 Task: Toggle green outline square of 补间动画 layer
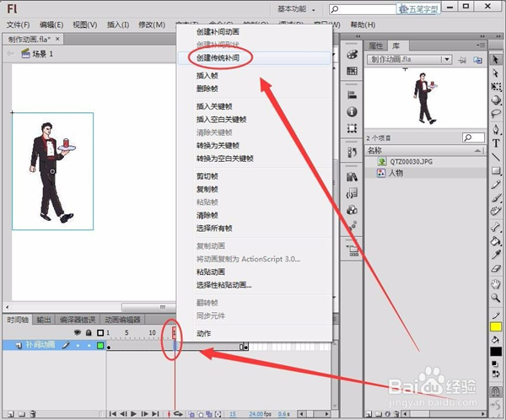point(100,346)
